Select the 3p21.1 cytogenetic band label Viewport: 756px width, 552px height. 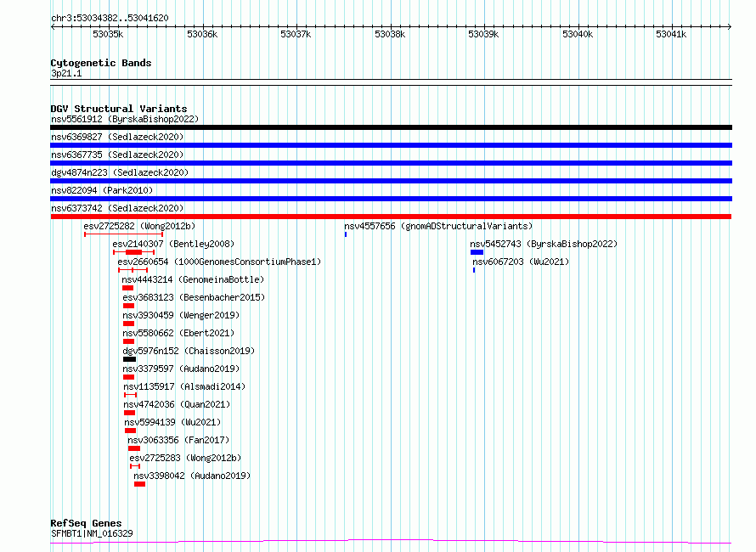pos(66,73)
